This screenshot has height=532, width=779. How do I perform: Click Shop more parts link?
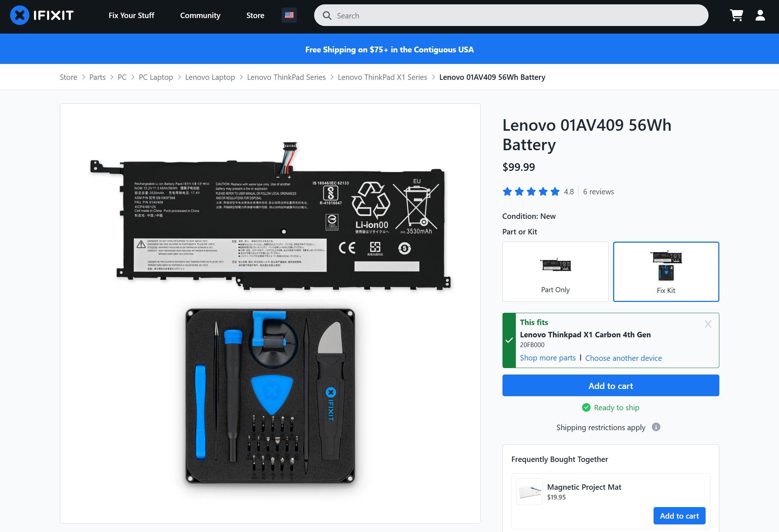[548, 358]
